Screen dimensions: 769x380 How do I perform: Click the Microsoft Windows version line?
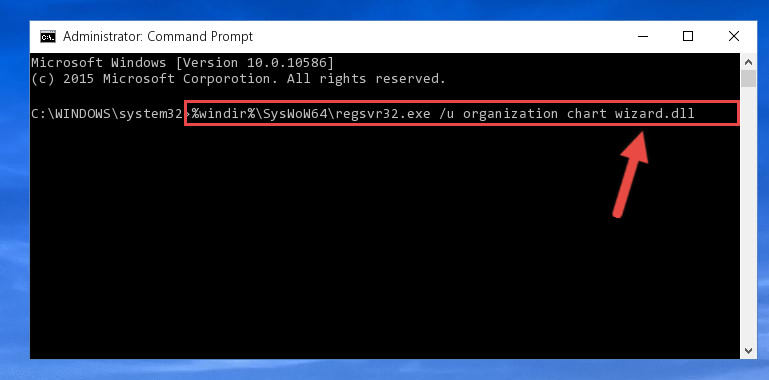point(182,63)
